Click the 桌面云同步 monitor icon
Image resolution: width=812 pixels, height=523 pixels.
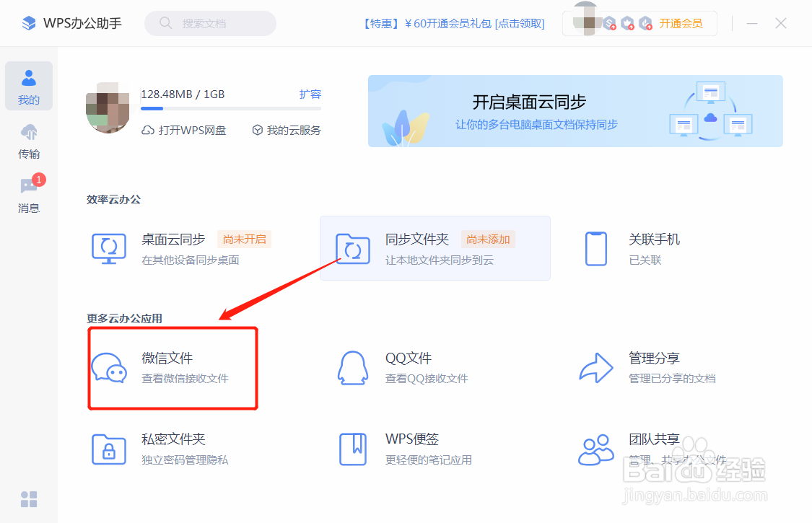tap(109, 249)
